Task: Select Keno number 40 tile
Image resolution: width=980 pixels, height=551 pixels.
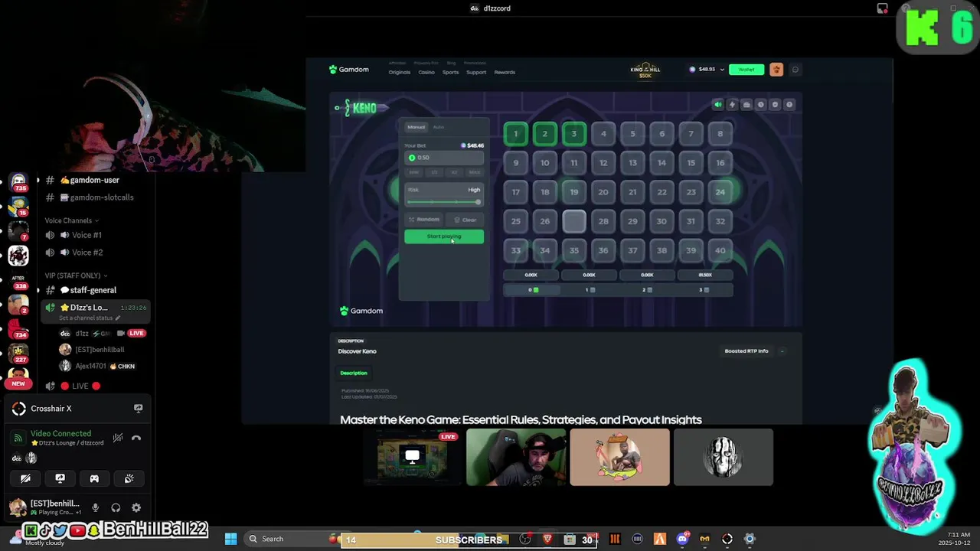Action: pyautogui.click(x=720, y=250)
